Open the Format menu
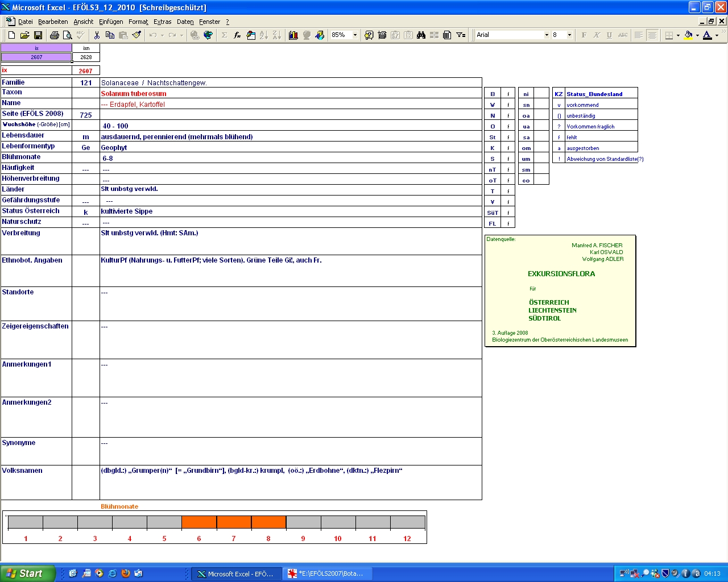This screenshot has width=728, height=582. pos(138,22)
